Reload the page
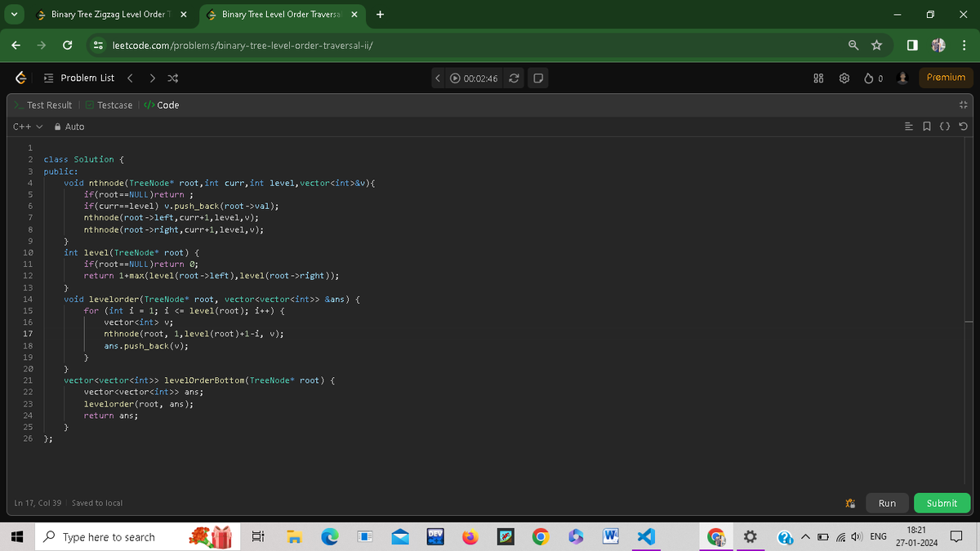 click(67, 46)
